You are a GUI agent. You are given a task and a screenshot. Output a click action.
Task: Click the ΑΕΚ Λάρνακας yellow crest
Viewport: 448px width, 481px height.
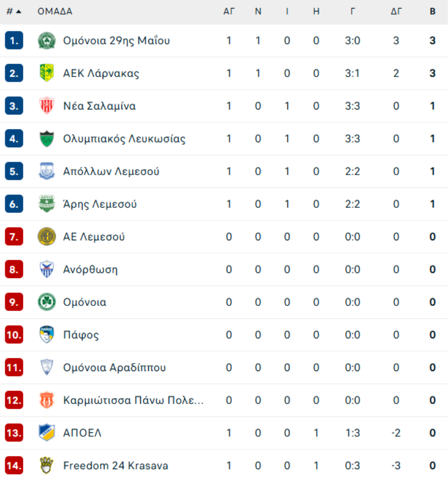pos(47,73)
